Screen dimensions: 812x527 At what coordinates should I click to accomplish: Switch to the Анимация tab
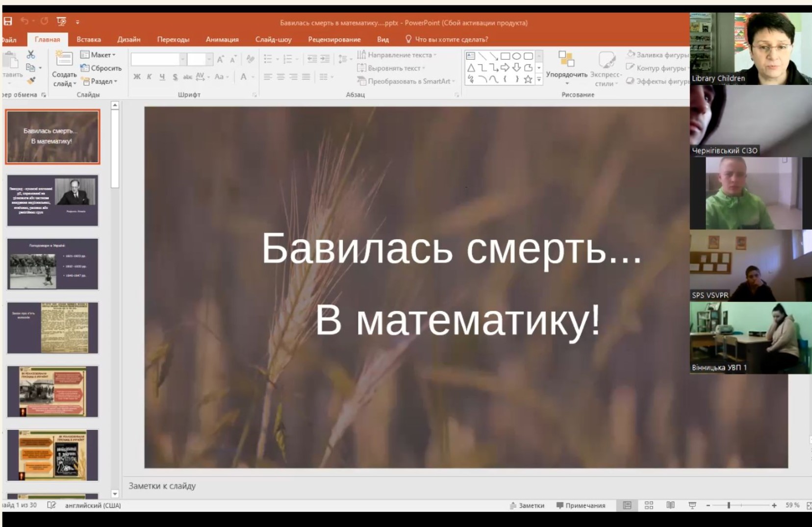click(222, 39)
